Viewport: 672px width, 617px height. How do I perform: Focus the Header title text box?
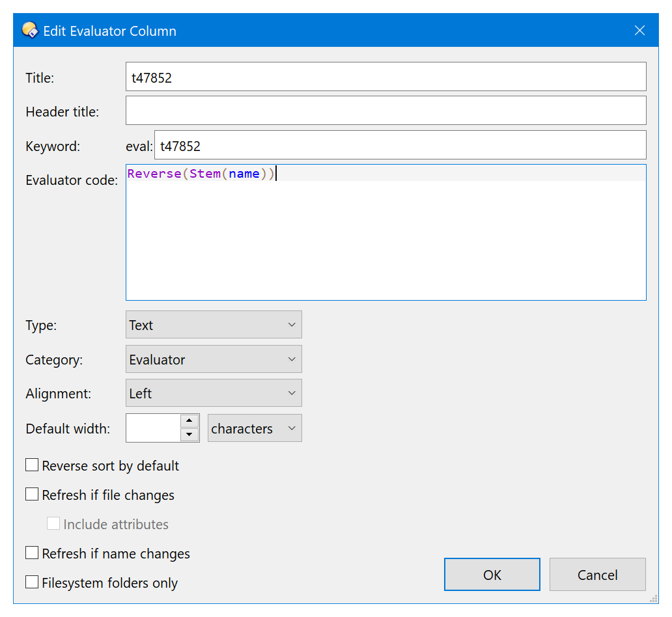tap(385, 111)
